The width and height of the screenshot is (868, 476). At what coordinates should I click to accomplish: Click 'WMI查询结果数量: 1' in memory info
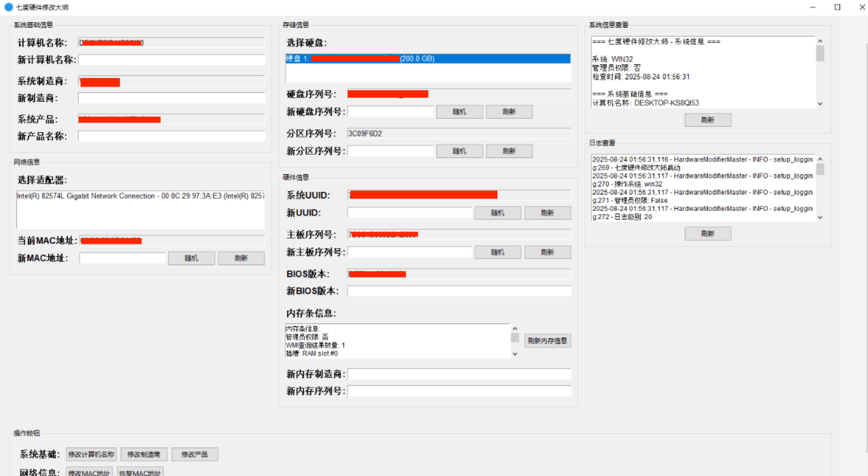click(315, 345)
